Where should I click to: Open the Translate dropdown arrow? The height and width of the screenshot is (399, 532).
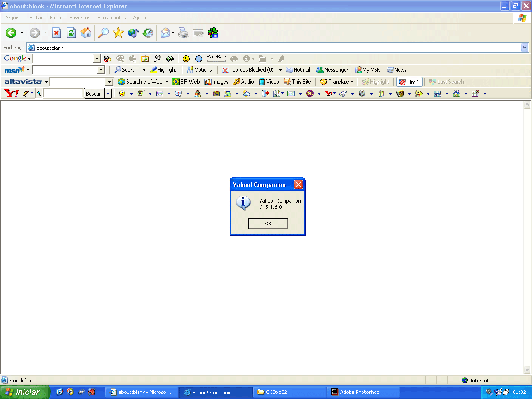tap(352, 82)
